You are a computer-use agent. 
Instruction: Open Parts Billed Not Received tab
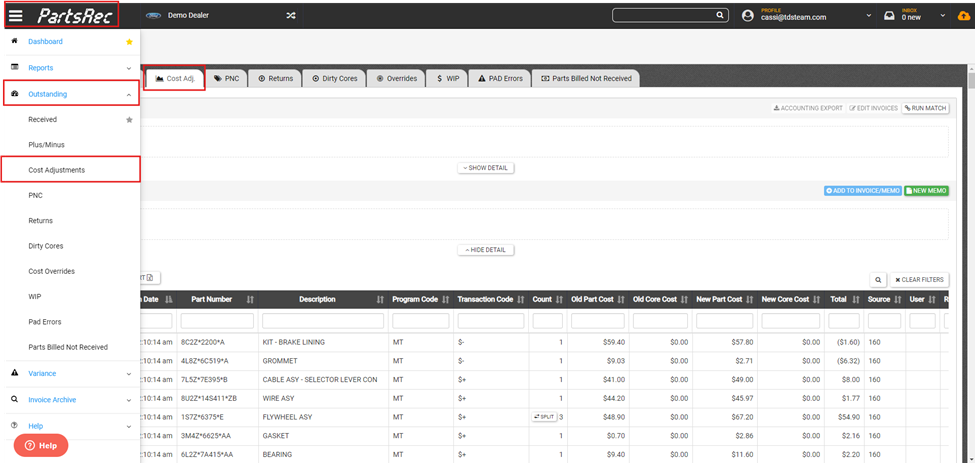586,79
